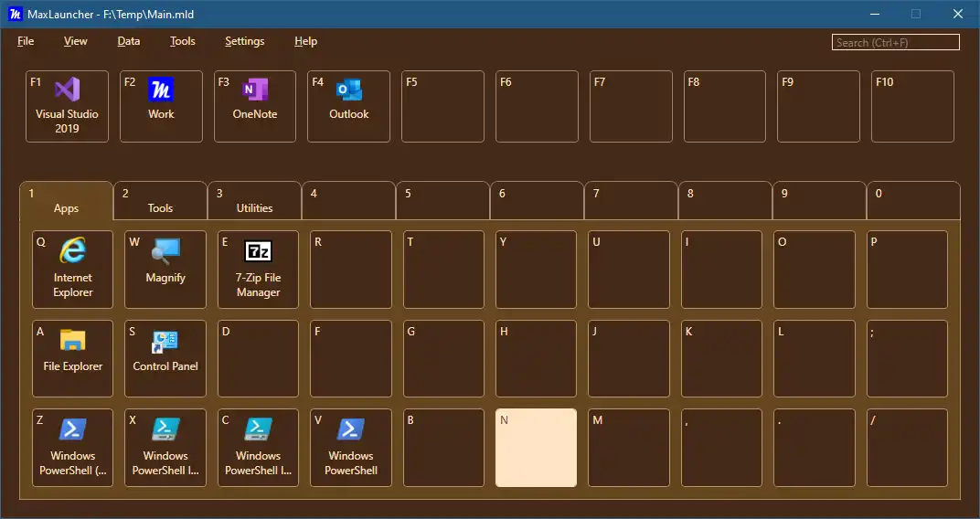The height and width of the screenshot is (519, 980).
Task: Open the Settings menu
Action: 245,41
